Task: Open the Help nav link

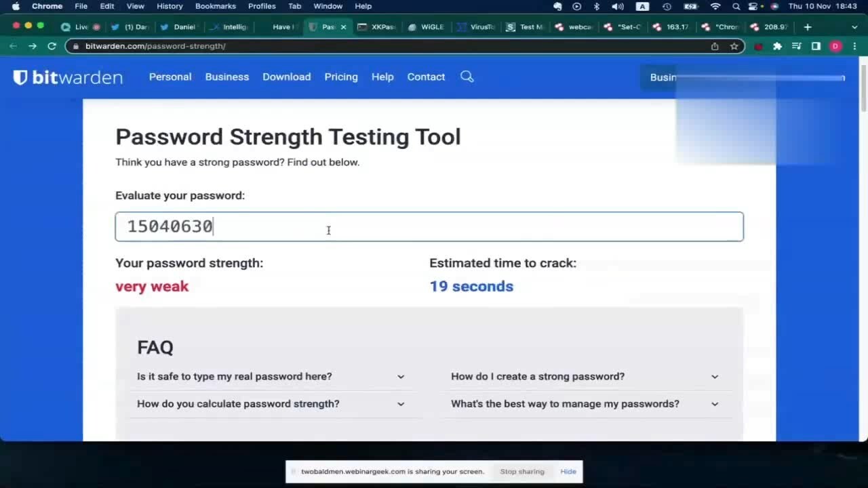Action: pos(382,77)
